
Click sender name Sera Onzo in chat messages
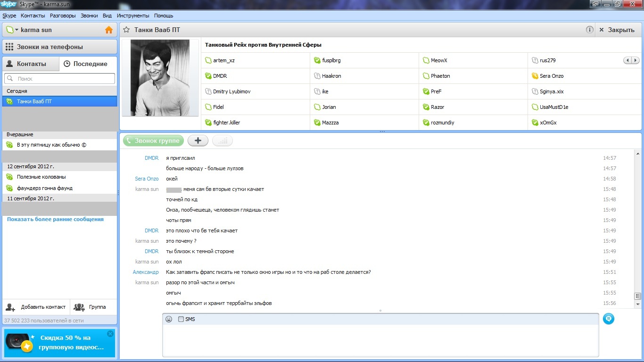[x=147, y=179]
